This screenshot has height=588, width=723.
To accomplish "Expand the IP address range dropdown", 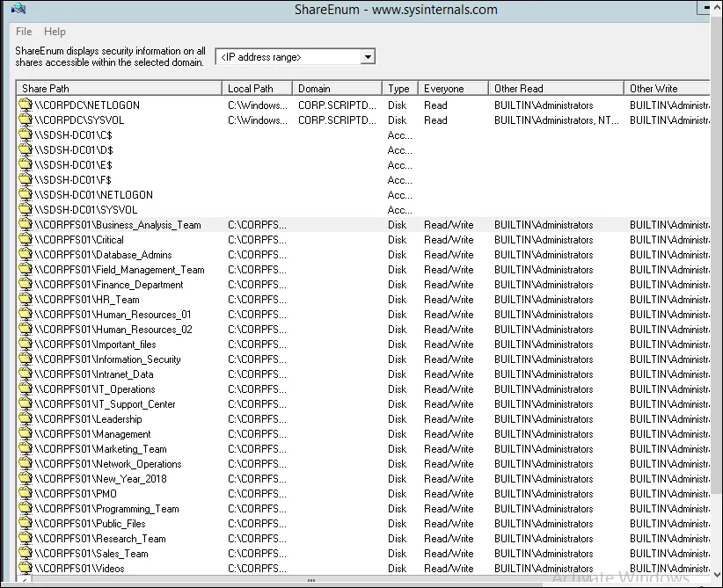I will [368, 57].
